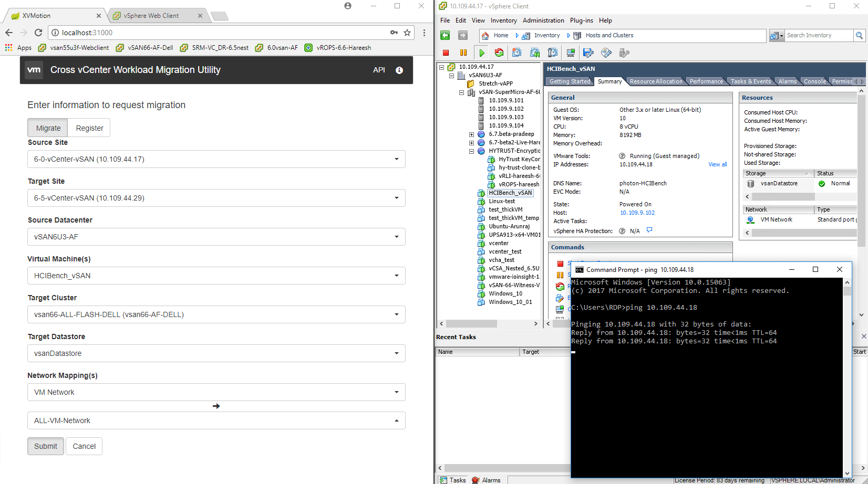Launch the virtual machine console icon

pyautogui.click(x=571, y=52)
